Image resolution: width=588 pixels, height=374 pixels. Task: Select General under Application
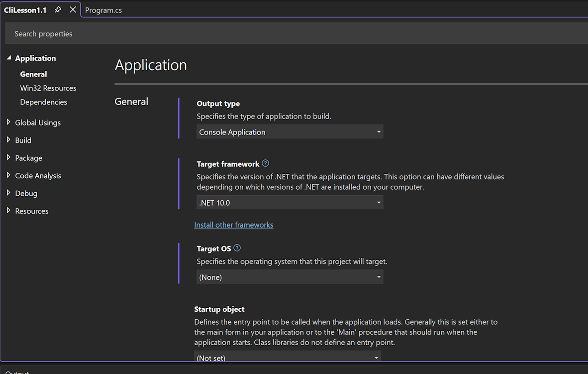coord(33,74)
